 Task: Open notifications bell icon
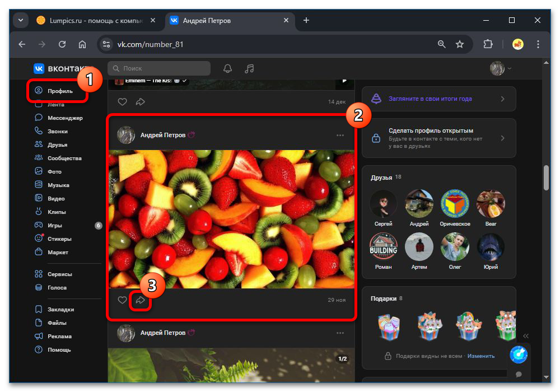(227, 68)
